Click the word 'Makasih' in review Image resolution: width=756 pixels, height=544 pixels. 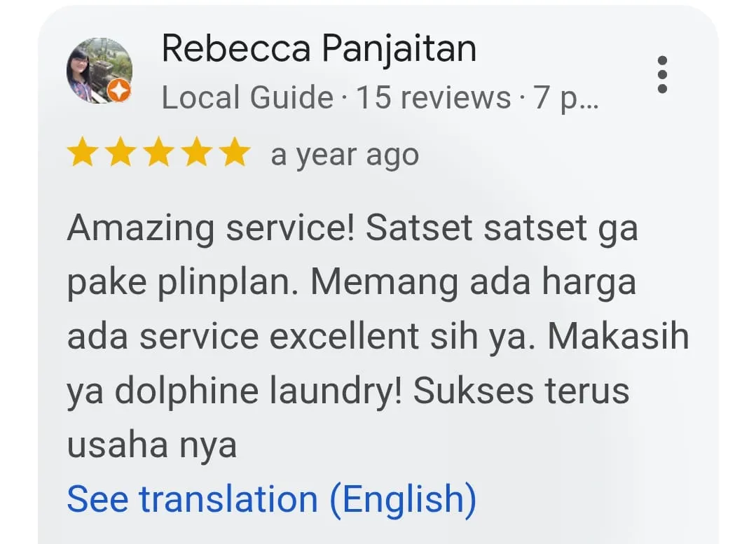click(x=618, y=336)
